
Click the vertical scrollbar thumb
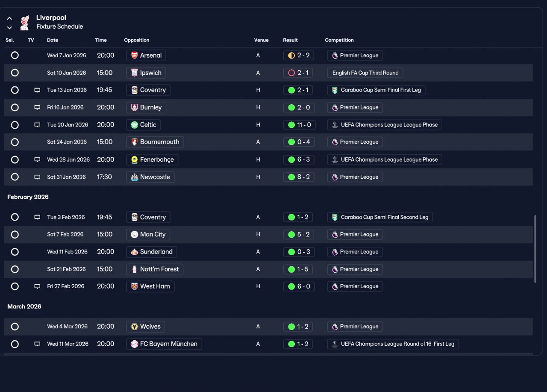[535, 249]
